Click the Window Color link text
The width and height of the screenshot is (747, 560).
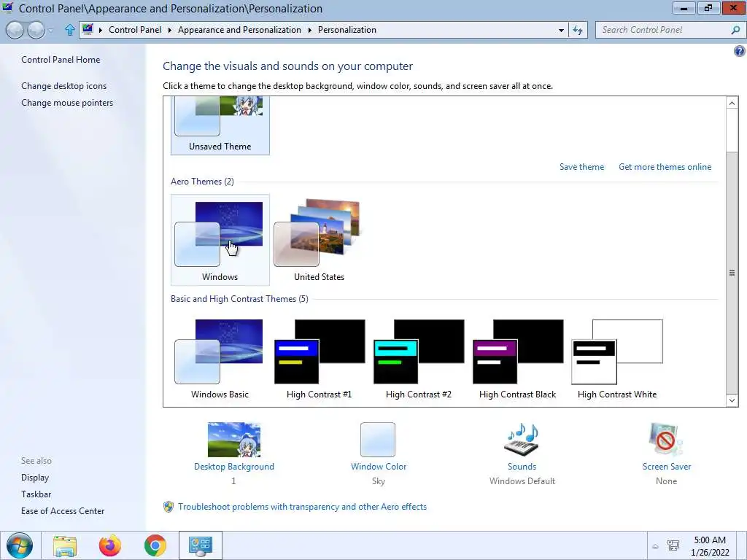pos(379,467)
